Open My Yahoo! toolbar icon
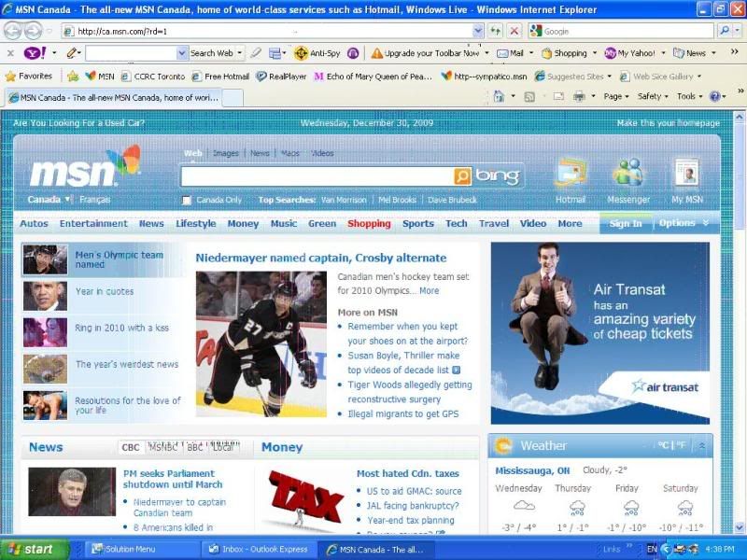The image size is (747, 560). point(610,53)
